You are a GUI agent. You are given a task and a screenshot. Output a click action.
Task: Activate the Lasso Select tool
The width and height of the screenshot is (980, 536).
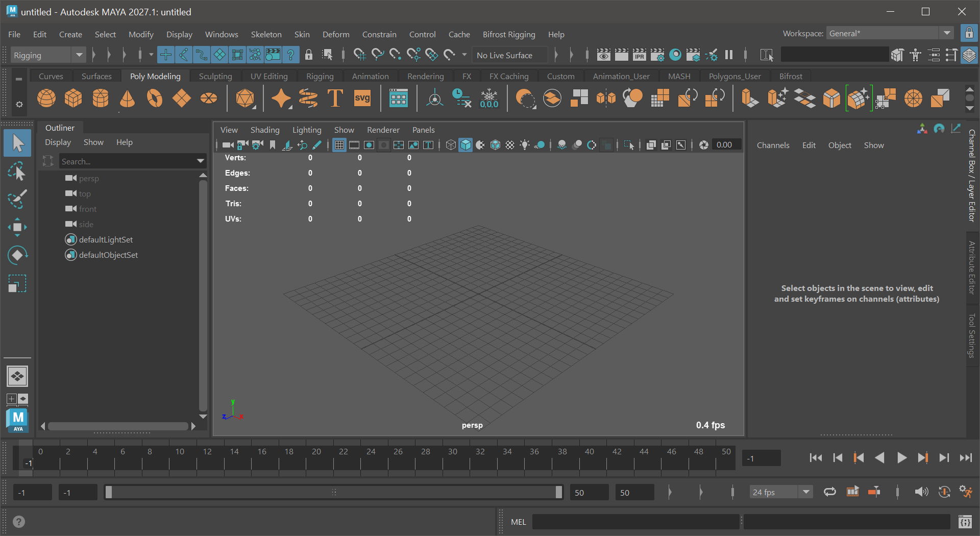pyautogui.click(x=17, y=172)
